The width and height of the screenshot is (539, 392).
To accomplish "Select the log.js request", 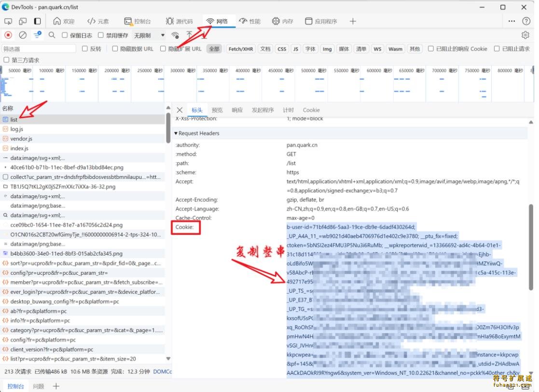I will click(x=83, y=129).
